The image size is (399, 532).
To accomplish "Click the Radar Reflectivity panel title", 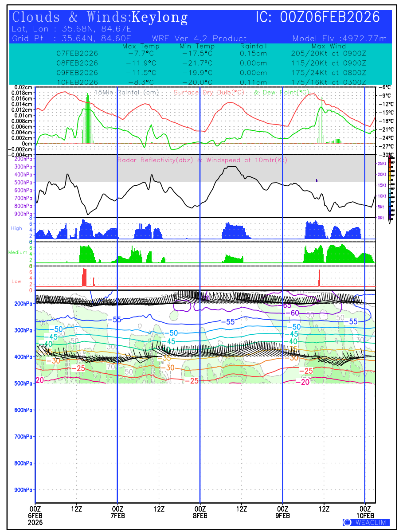I will (x=202, y=160).
